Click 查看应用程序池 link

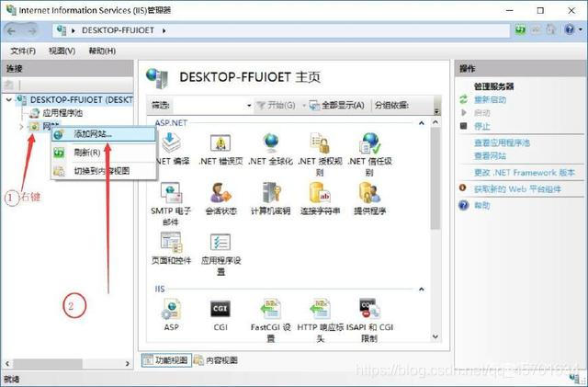(503, 142)
